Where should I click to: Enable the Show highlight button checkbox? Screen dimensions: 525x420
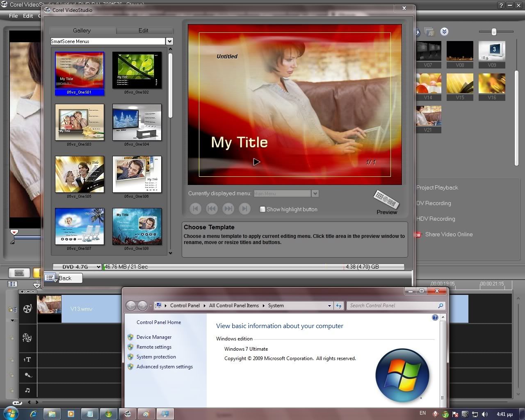(x=262, y=209)
